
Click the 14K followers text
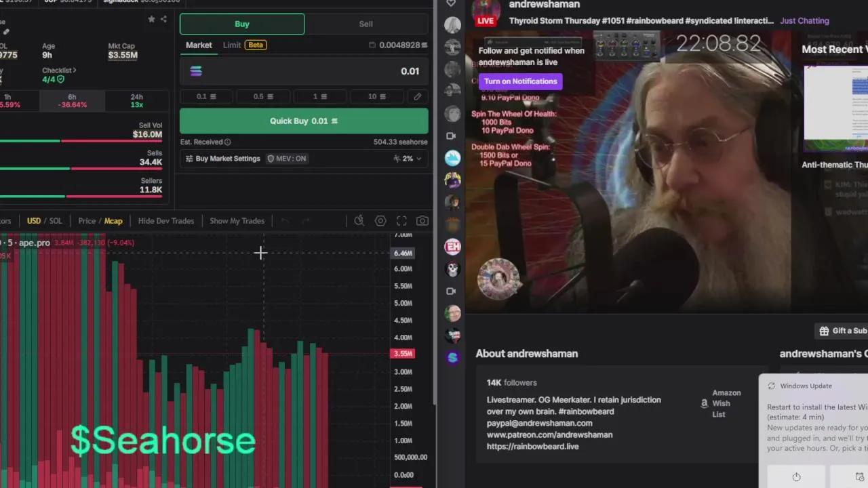(x=511, y=382)
